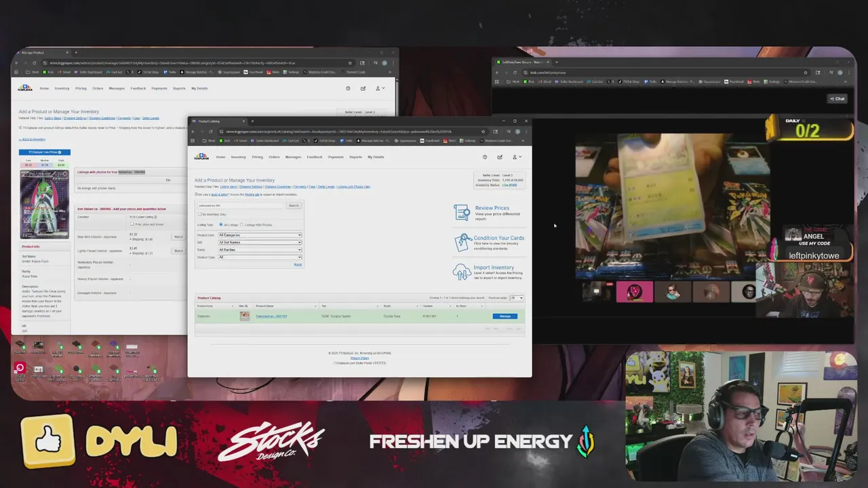Image resolution: width=868 pixels, height=488 pixels.
Task: Click Back to Inventory in the Manage Product window
Action: click(x=33, y=139)
